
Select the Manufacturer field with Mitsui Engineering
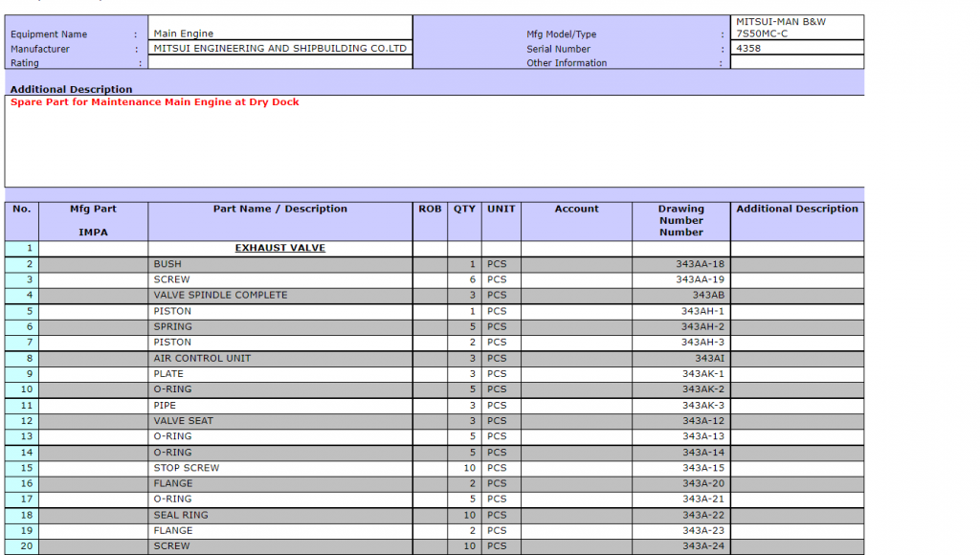click(279, 49)
